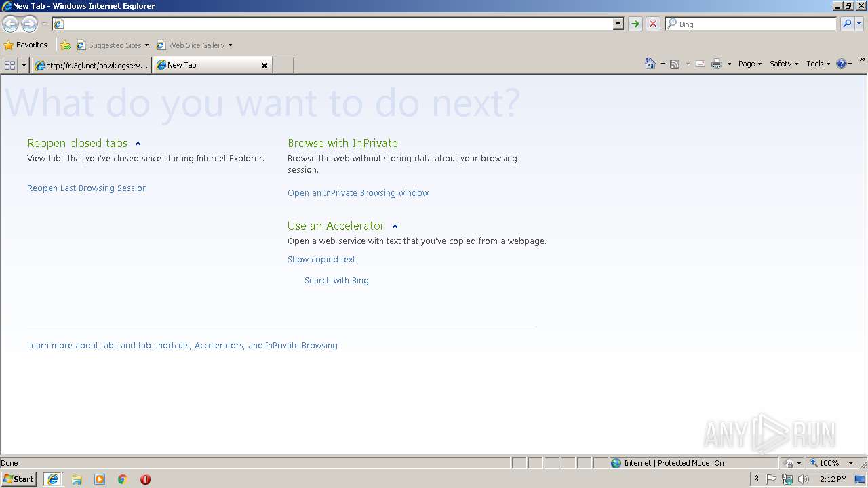868x488 pixels.
Task: Open the search provider options dropdown
Action: click(x=859, y=24)
